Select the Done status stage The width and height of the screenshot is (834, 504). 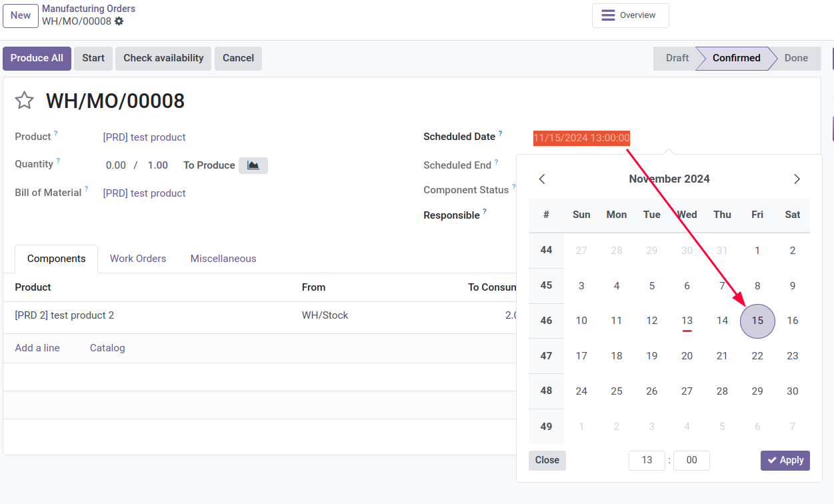click(795, 58)
